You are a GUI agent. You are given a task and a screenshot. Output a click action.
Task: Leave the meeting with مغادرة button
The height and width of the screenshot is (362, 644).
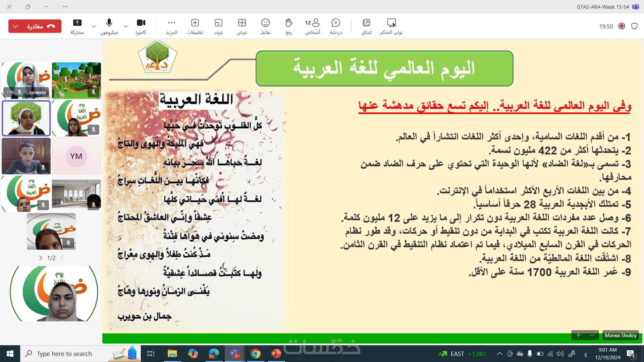[x=41, y=26]
